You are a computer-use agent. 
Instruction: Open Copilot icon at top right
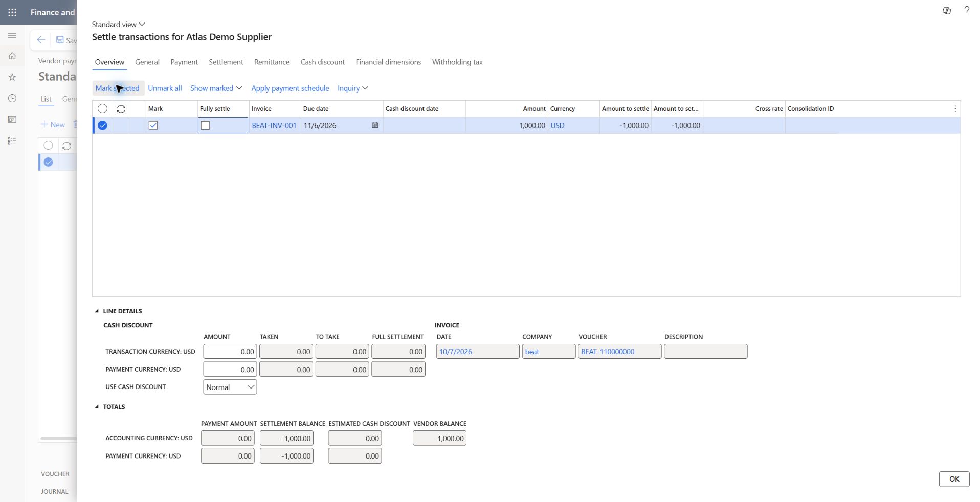tap(947, 11)
